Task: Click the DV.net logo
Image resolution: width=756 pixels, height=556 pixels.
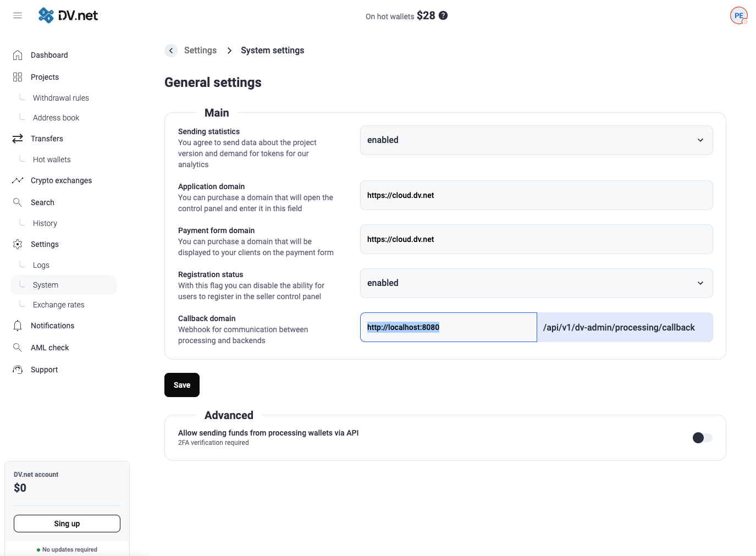Action: pos(68,15)
